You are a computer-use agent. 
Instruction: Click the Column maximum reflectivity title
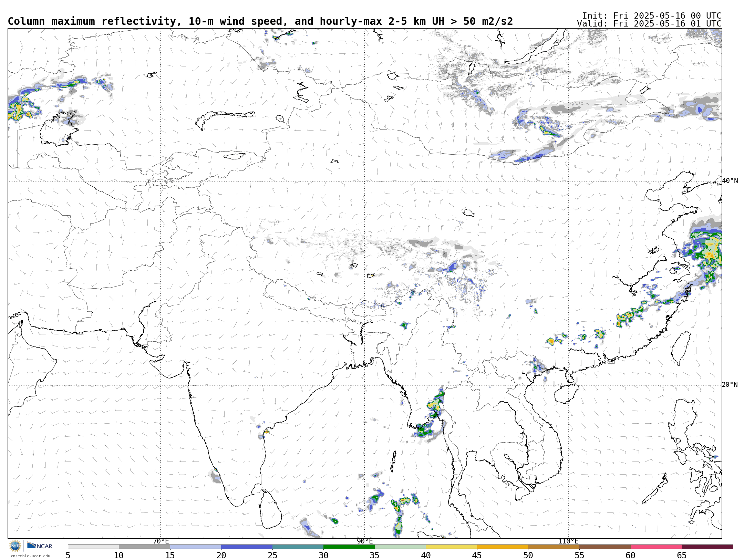pos(260,21)
